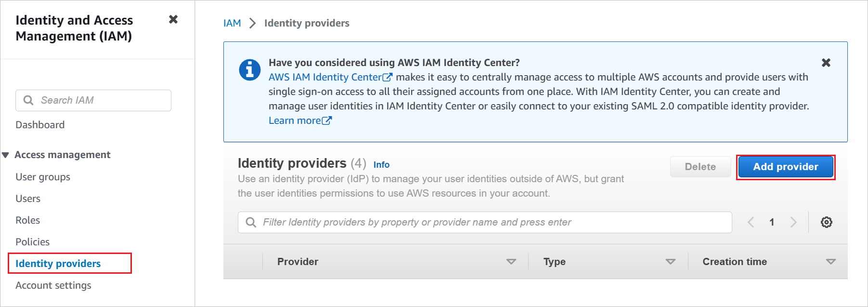Click the magnifier in the providers filter
The height and width of the screenshot is (307, 868).
coord(251,222)
